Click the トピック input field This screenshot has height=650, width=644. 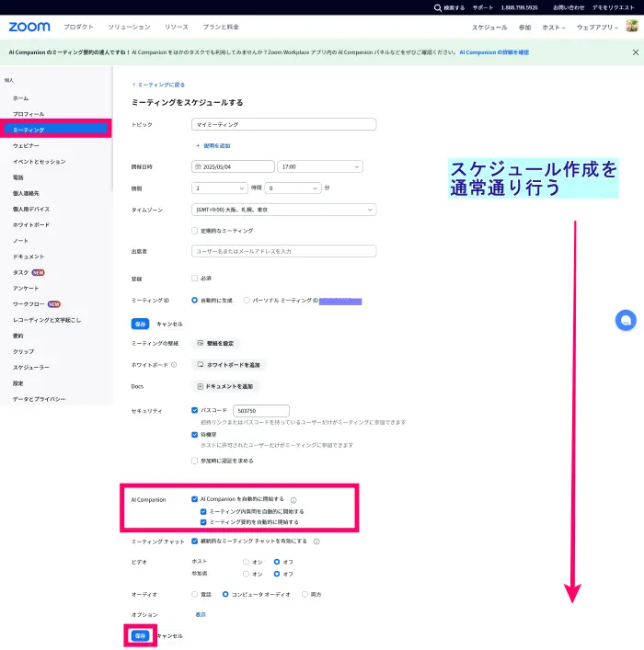(284, 124)
